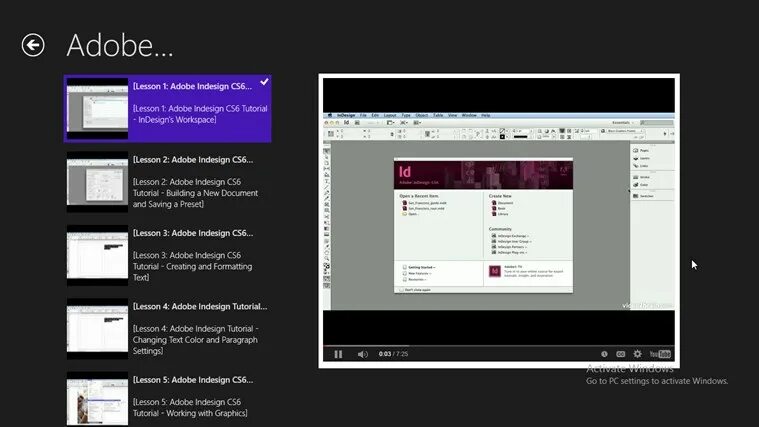
Task: Click description 'Changing Text Color and Paragraph Settings'
Action: [196, 340]
